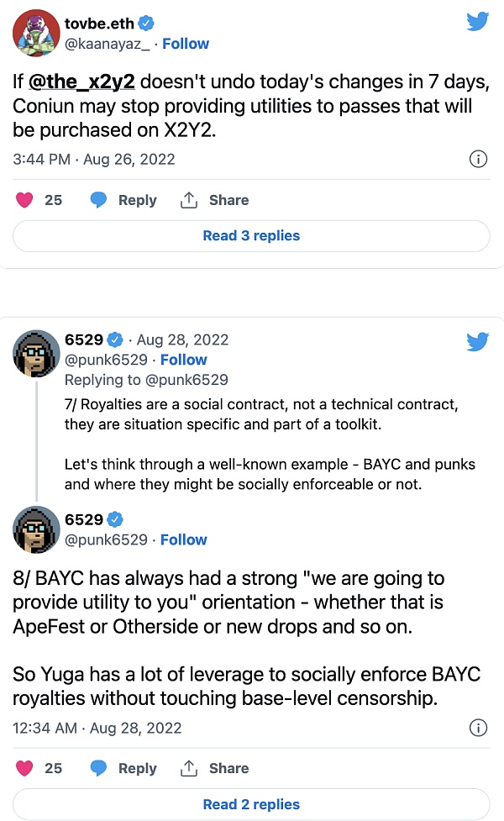Share the tovbe.eth tweet

point(214,200)
